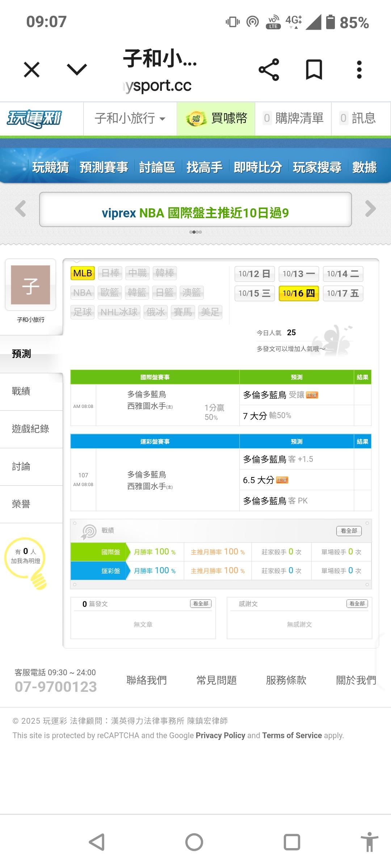This screenshot has height=868, width=391.
Task: Open the Privacy Policy link
Action: coord(220,735)
